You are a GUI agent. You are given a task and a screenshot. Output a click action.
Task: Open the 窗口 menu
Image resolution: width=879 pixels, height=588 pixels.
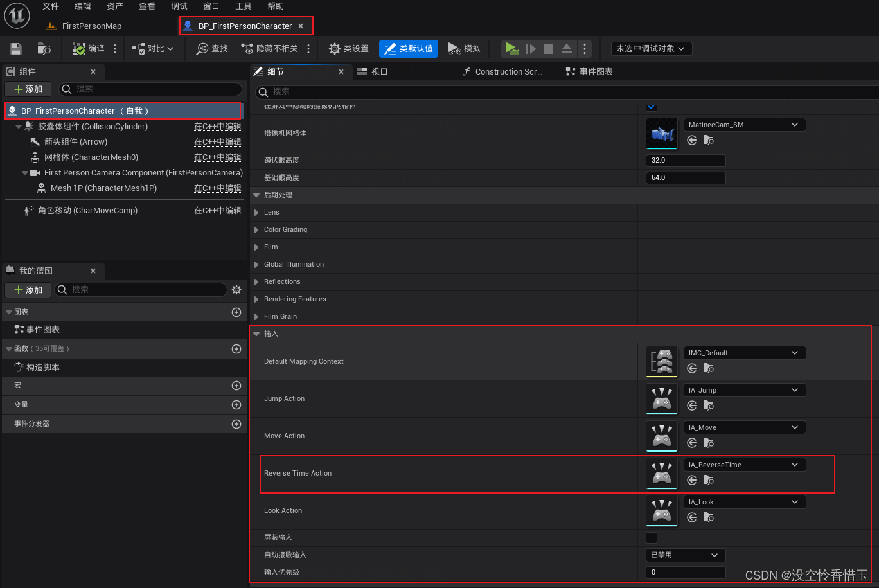coord(211,6)
